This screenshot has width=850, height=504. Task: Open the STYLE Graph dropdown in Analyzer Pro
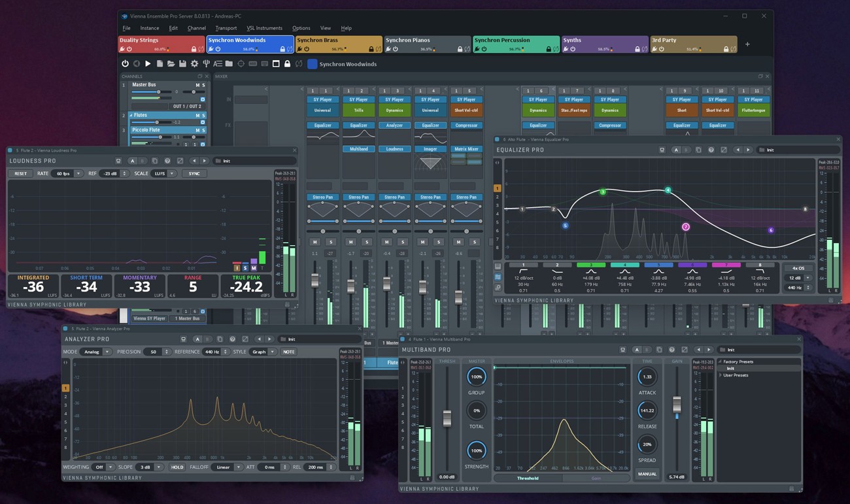[x=263, y=352]
